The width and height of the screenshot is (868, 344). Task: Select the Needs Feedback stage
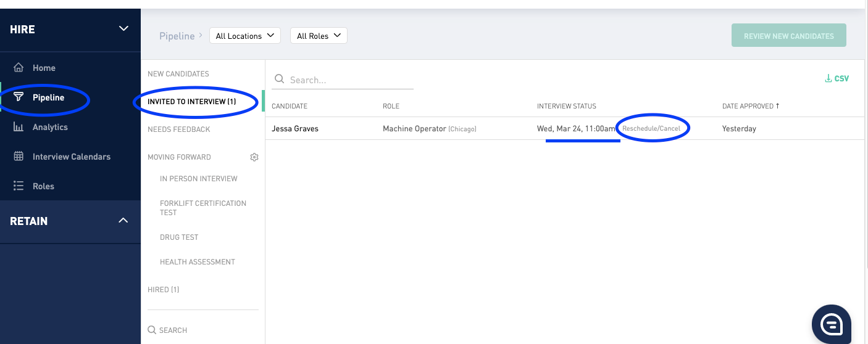(x=179, y=129)
